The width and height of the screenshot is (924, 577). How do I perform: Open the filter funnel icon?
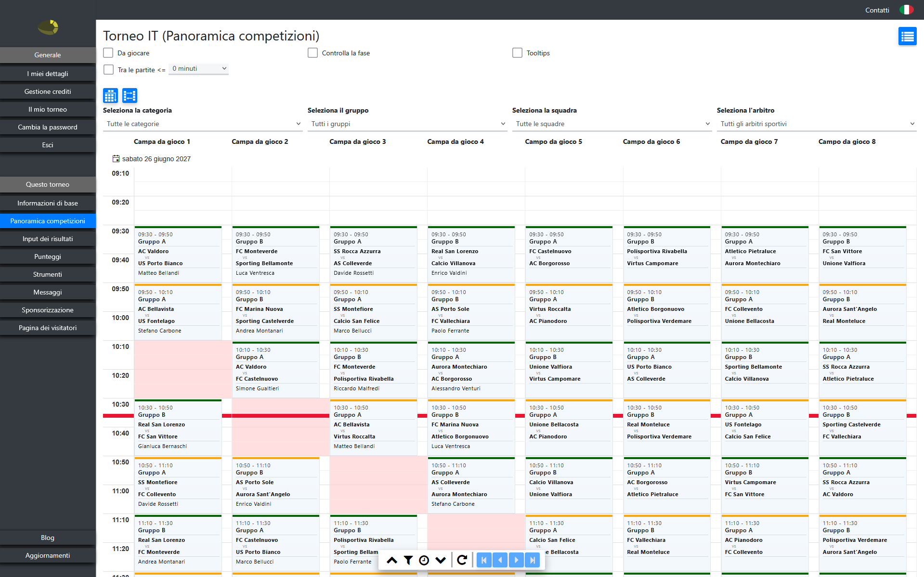pyautogui.click(x=408, y=560)
